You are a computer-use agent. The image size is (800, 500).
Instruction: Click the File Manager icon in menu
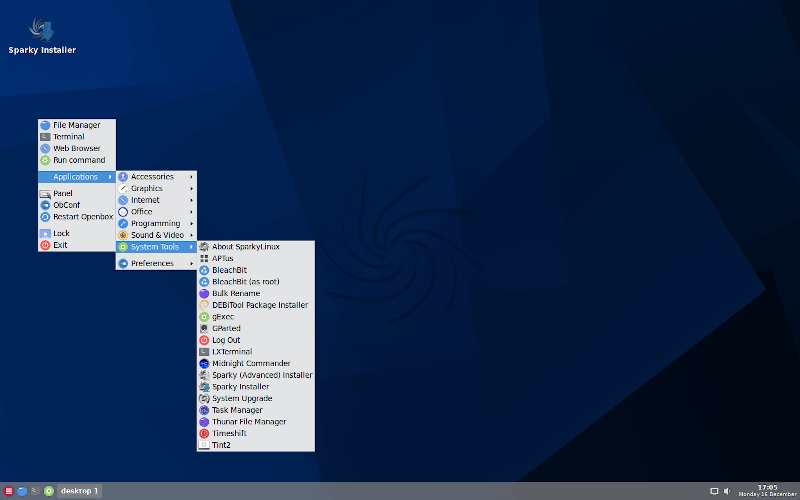point(45,125)
